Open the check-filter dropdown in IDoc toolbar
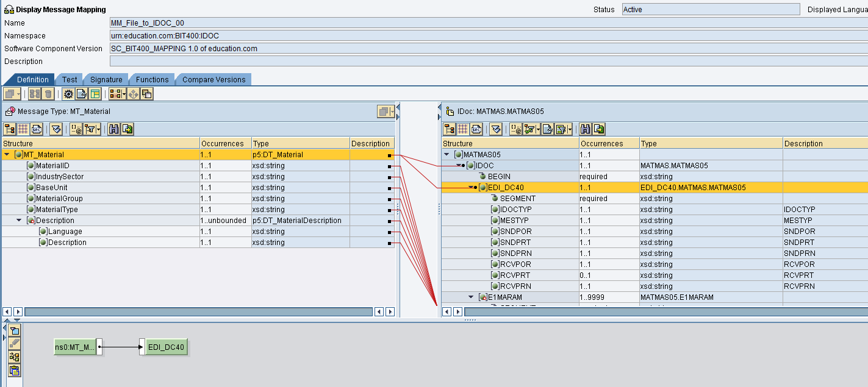The height and width of the screenshot is (387, 868). [538, 129]
